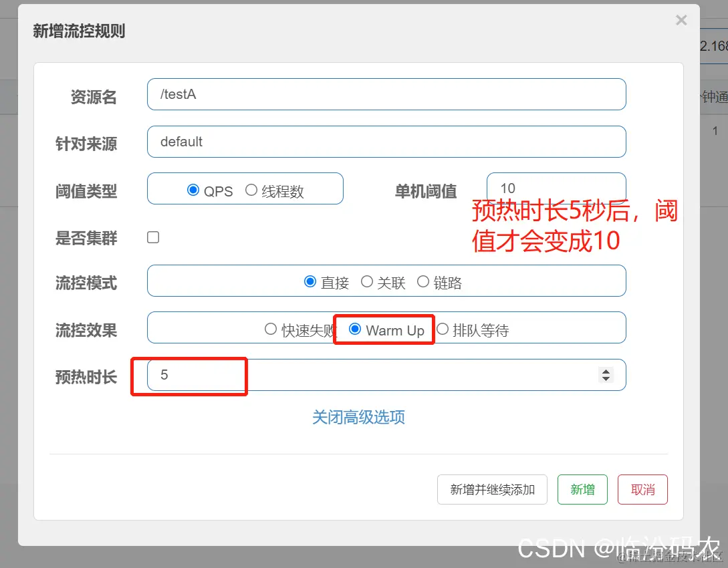Select the Warm Up flow control effect
This screenshot has width=728, height=568.
coord(354,329)
